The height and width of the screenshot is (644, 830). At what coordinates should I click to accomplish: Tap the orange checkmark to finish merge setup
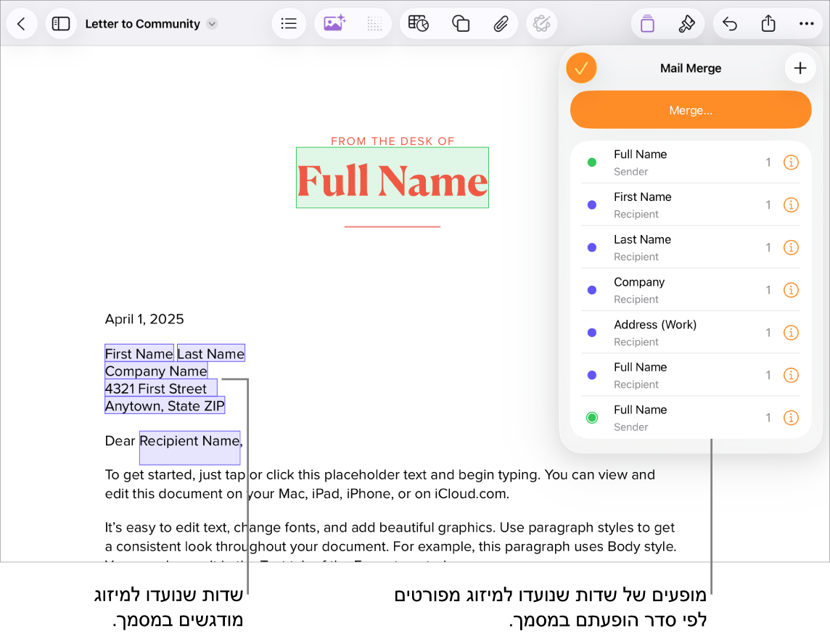point(581,68)
